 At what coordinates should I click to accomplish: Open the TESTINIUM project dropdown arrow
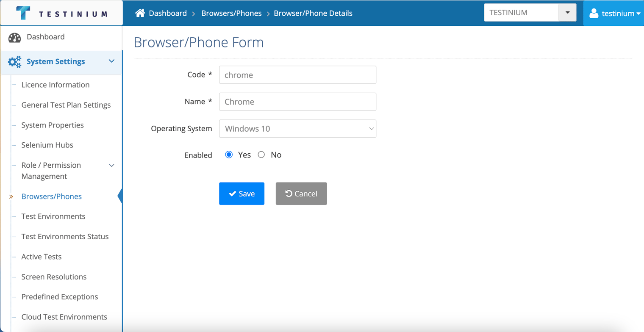click(x=567, y=13)
